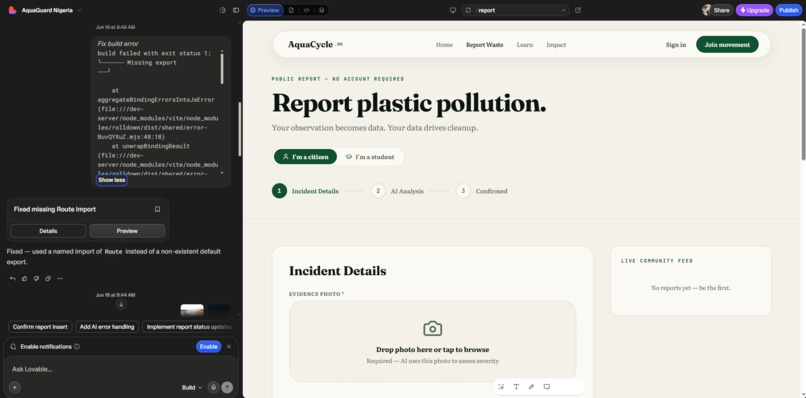Go to step 1 Incident Details
Viewport: 806px width, 398px height.
(x=305, y=191)
